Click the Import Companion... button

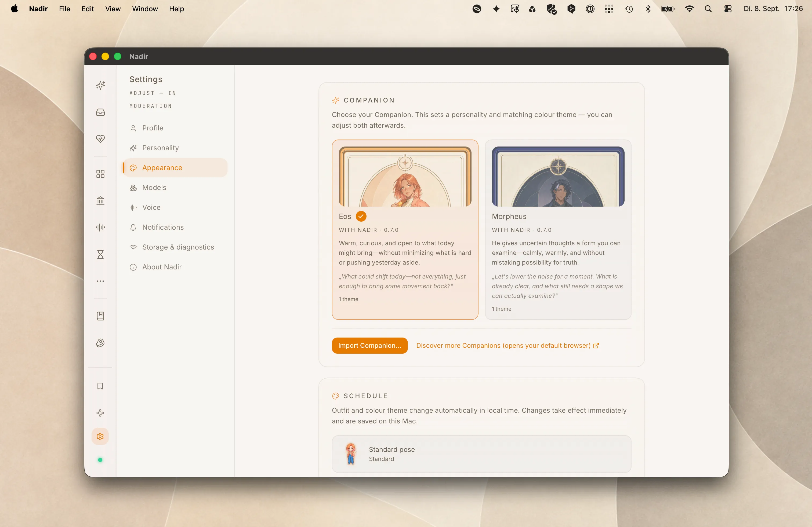pyautogui.click(x=369, y=346)
